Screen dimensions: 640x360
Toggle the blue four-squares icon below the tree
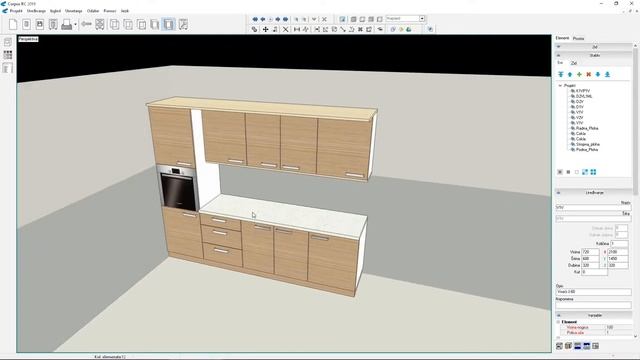[x=593, y=172]
